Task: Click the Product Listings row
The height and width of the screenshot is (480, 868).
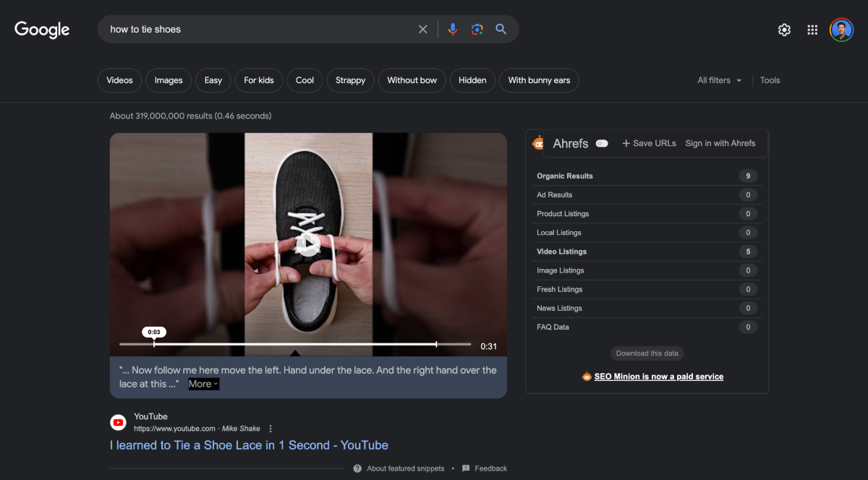Action: 647,214
